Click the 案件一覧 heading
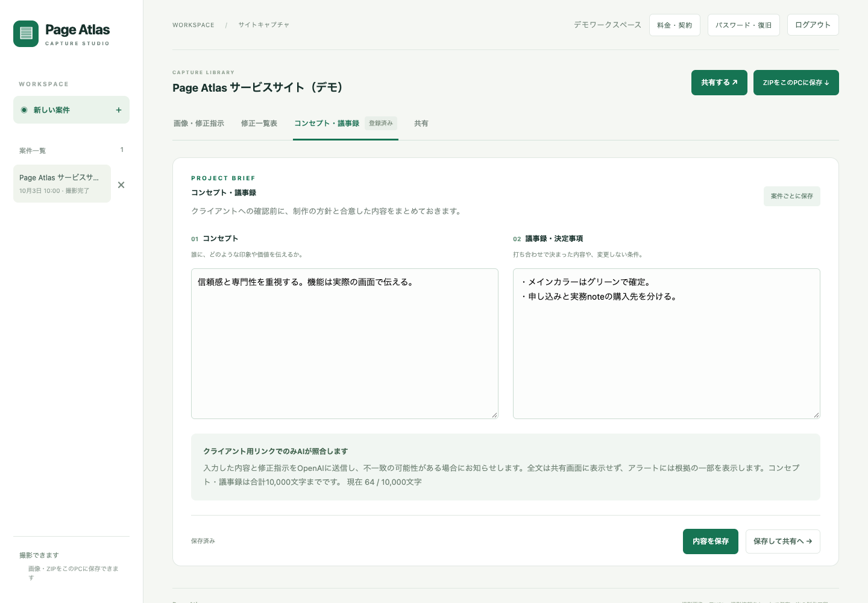Screen dimensions: 868x603 (x=33, y=151)
